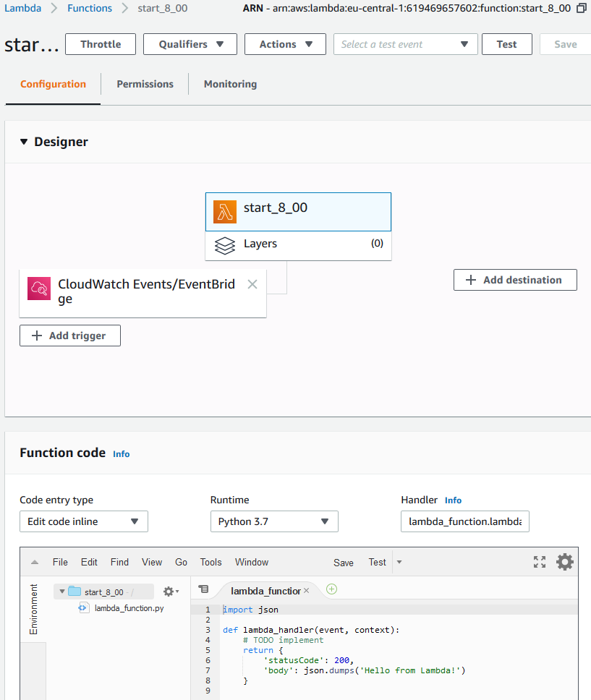This screenshot has width=591, height=700.
Task: Click the Handler input field
Action: pos(465,521)
